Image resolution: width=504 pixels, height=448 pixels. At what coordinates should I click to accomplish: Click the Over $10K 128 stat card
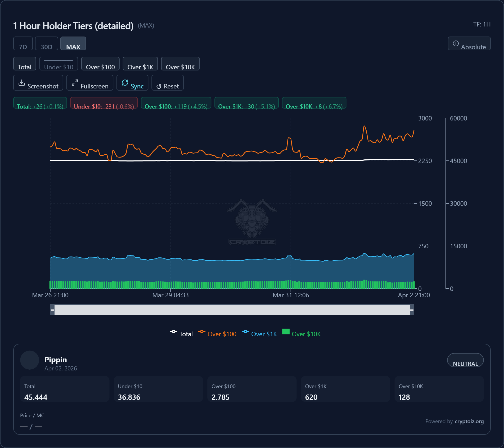click(439, 389)
